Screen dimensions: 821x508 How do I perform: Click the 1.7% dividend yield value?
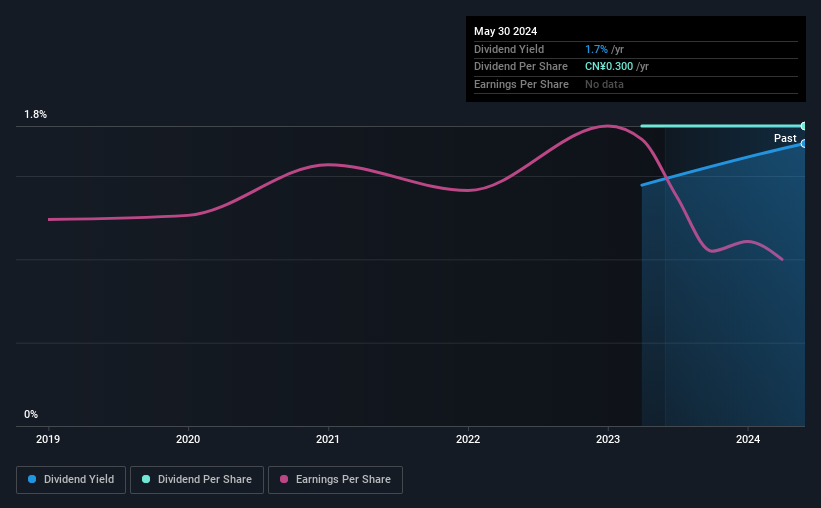(x=596, y=49)
